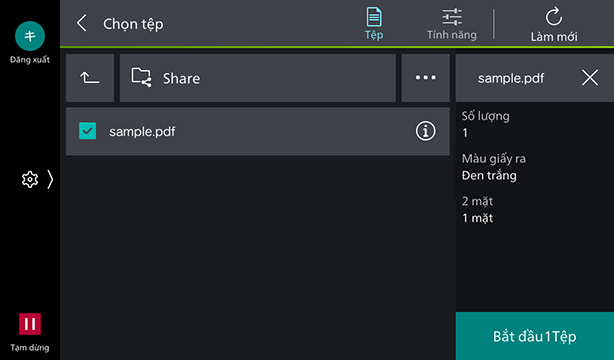Open the Tệp file tab
This screenshot has height=360, width=614.
(x=374, y=24)
